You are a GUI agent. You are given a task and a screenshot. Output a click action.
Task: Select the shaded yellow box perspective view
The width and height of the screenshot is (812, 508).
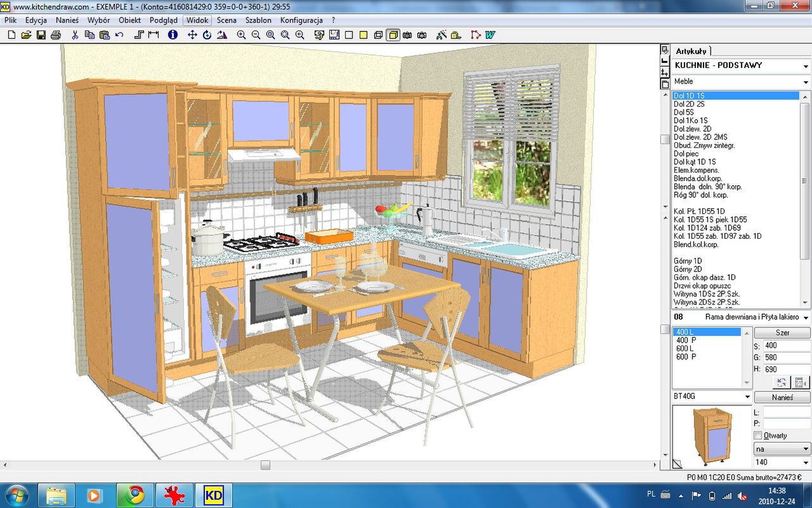[393, 35]
